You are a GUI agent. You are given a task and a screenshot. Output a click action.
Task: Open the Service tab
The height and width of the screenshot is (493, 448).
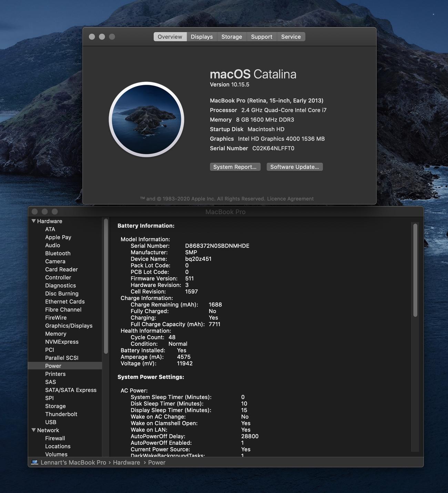[291, 37]
